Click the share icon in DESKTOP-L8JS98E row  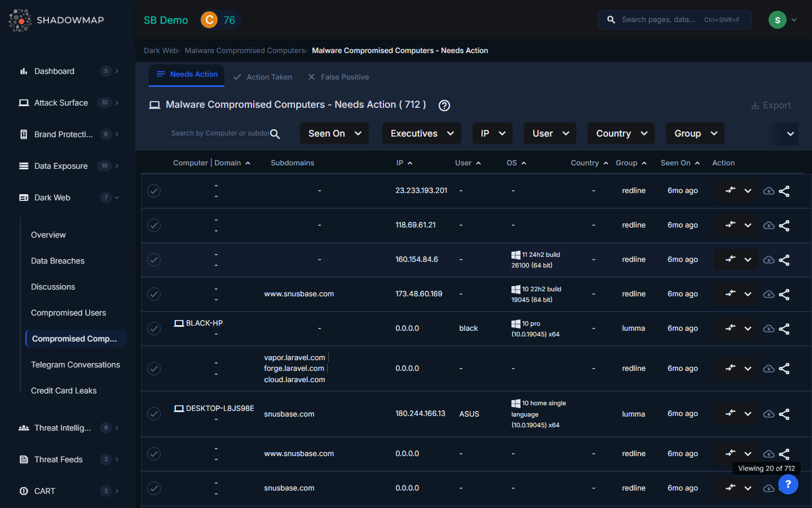(x=784, y=414)
